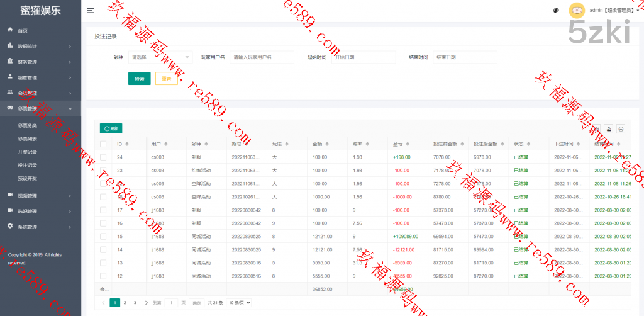The image size is (644, 316).
Task: Open the theme palette icon
Action: coord(556,11)
